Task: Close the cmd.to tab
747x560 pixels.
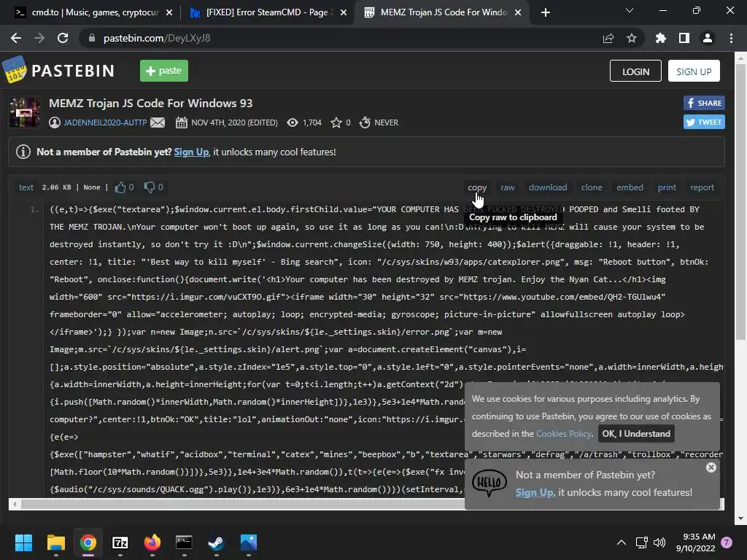Action: (169, 13)
